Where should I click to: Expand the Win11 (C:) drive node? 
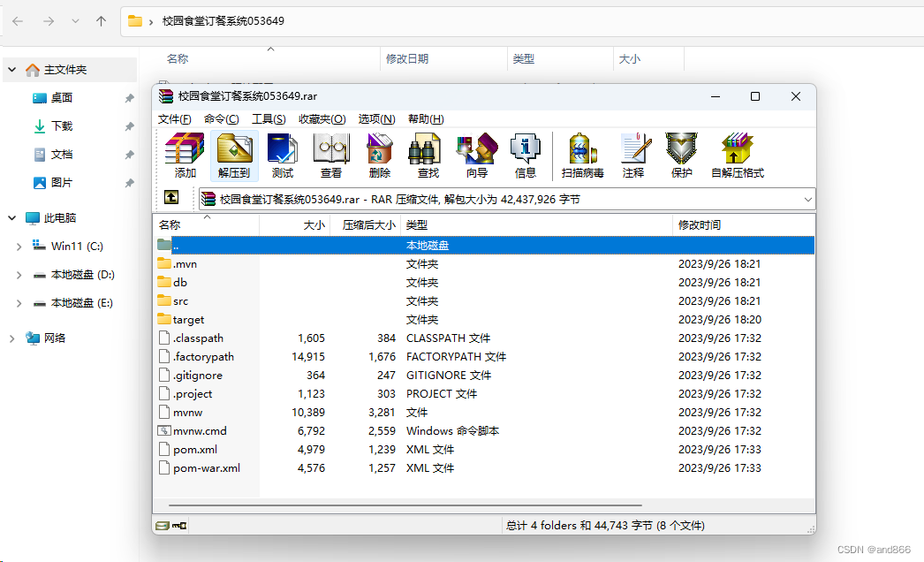[19, 247]
